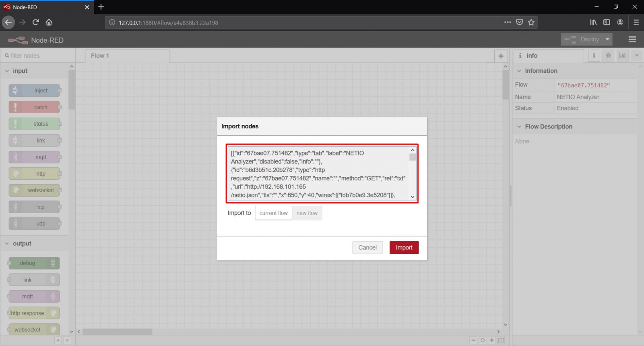Select the output websocket node

tap(34, 329)
